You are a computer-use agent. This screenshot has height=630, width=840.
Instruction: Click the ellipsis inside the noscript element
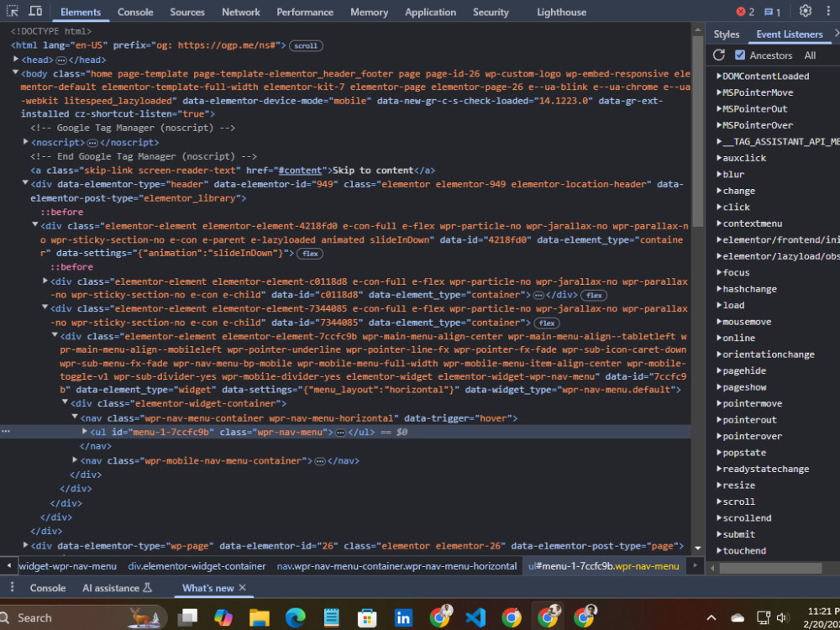(92, 143)
